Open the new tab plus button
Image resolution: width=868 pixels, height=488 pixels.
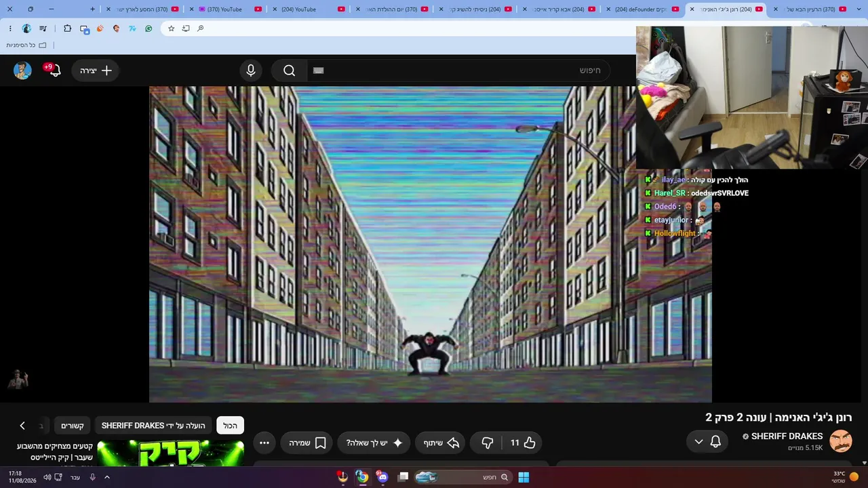pos(94,9)
